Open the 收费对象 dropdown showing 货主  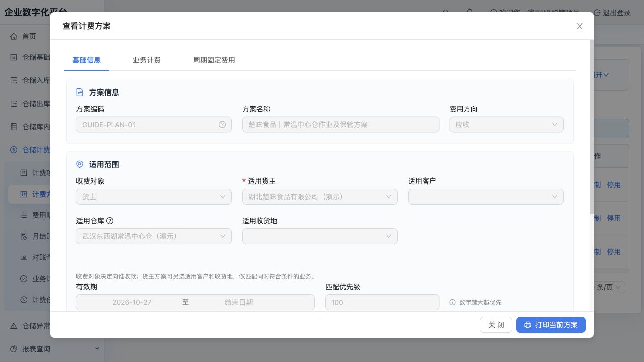click(x=154, y=197)
